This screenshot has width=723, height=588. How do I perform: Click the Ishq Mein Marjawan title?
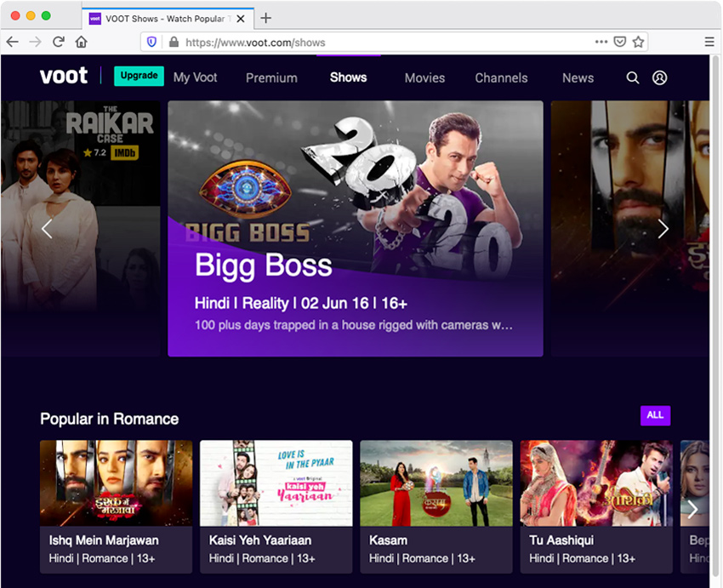[104, 540]
